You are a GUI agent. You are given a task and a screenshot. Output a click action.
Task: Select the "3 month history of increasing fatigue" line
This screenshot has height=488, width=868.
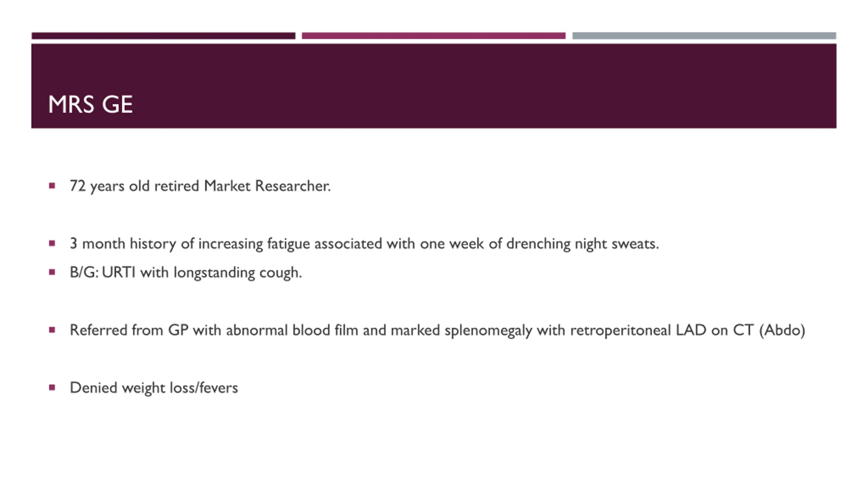(x=364, y=244)
